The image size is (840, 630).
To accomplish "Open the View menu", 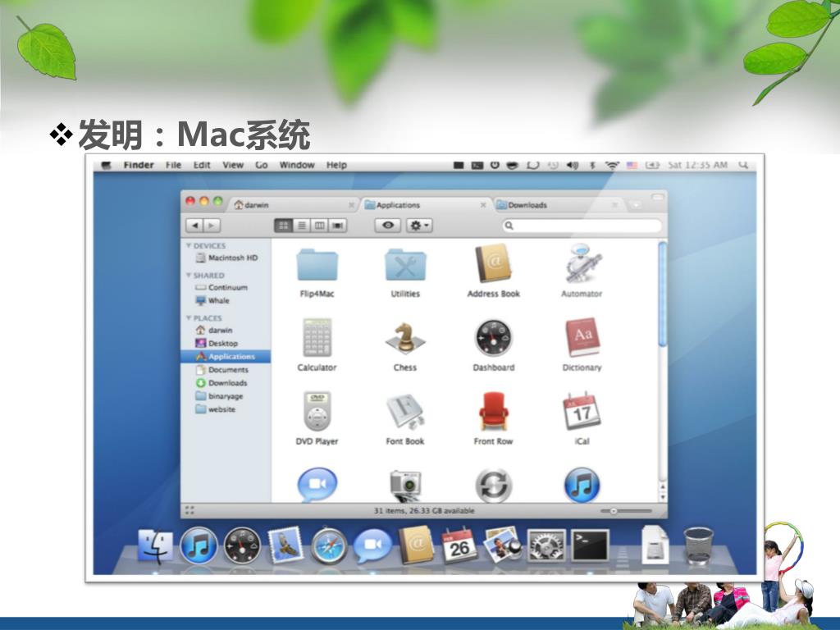I will click(x=233, y=165).
